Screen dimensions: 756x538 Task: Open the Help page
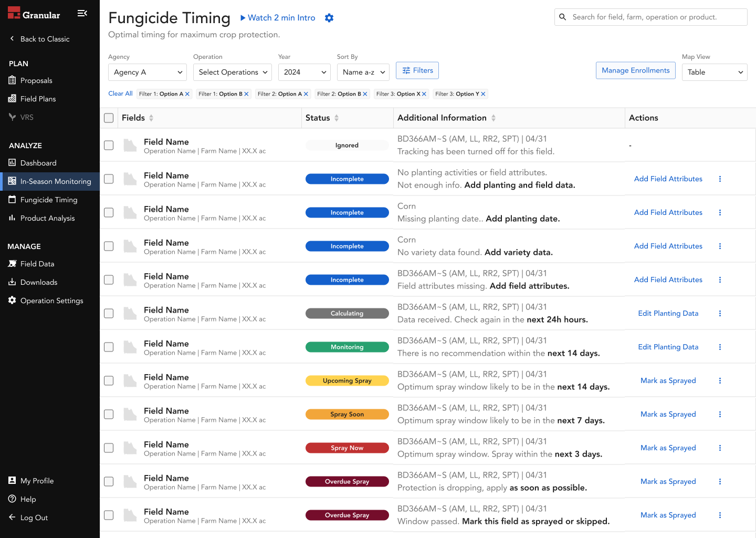(x=50, y=499)
